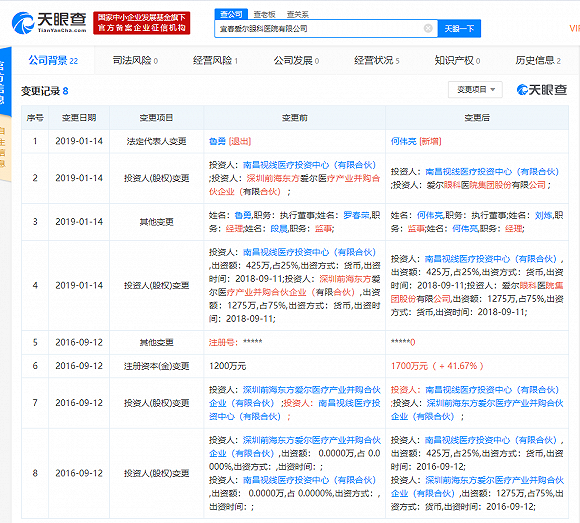Open the 段晨 supervisor link in row 3

point(279,229)
